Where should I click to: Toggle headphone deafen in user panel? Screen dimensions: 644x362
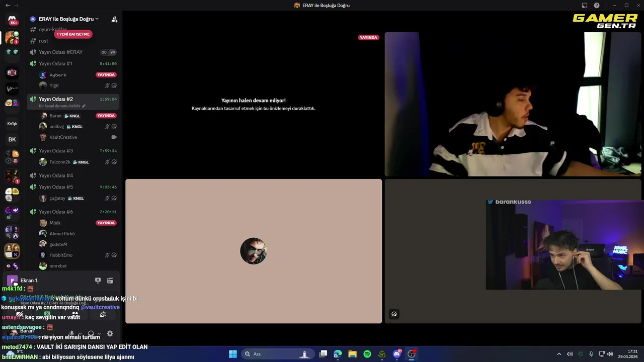point(91,333)
